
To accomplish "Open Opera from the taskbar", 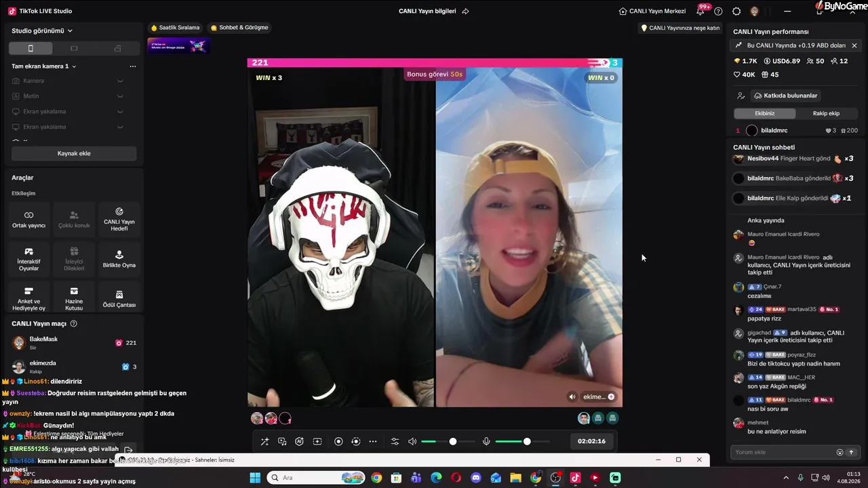I will tap(456, 478).
